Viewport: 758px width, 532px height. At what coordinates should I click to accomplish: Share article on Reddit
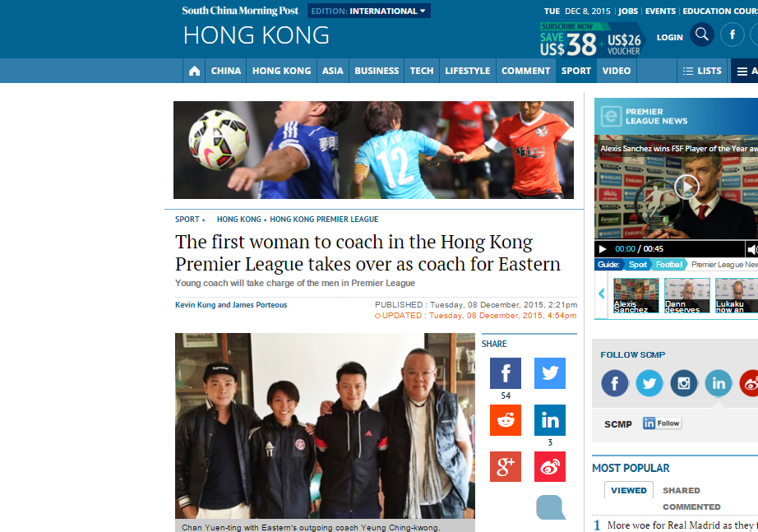(x=505, y=420)
